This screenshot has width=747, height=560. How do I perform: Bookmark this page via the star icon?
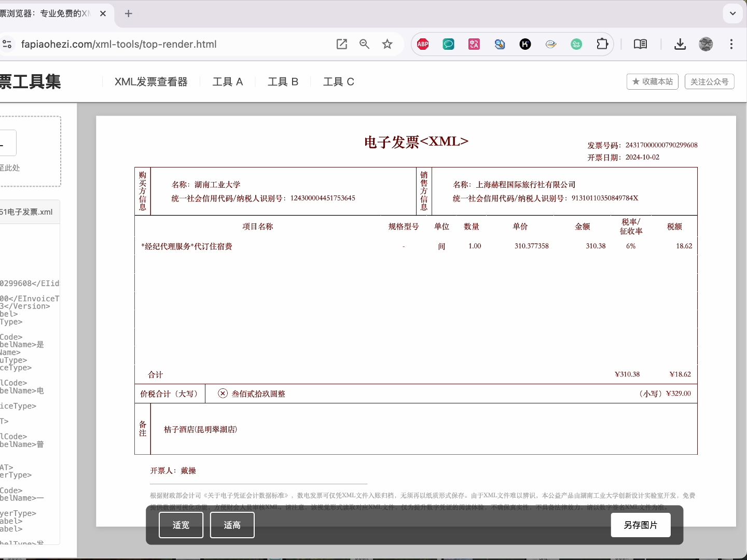(x=388, y=44)
